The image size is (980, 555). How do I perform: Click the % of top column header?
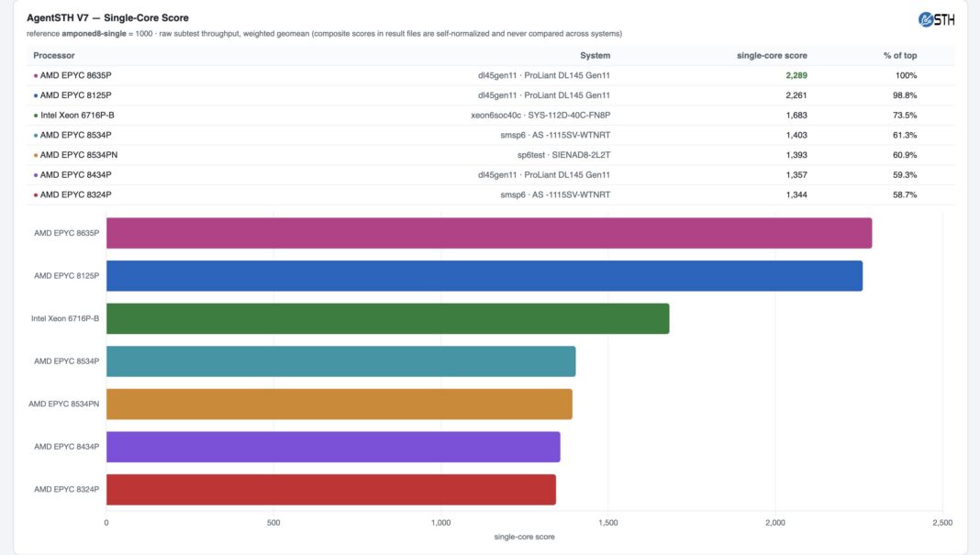900,56
